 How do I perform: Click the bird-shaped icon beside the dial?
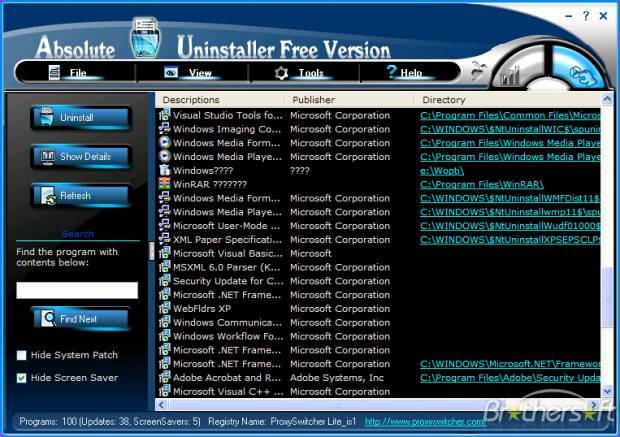click(478, 71)
